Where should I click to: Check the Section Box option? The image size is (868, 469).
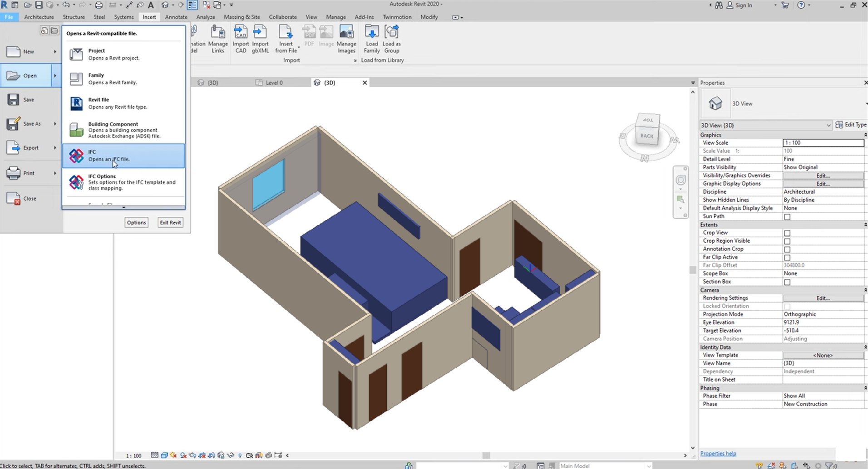(x=787, y=282)
